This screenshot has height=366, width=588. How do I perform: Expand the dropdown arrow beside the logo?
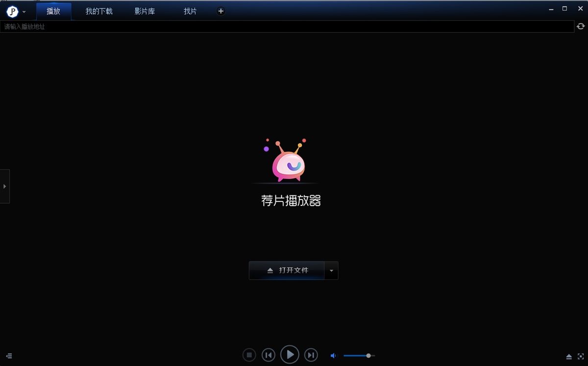(x=24, y=12)
